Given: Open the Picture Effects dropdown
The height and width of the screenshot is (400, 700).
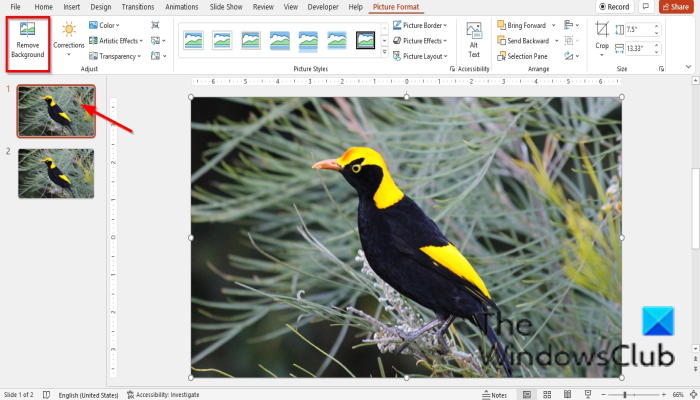Looking at the screenshot, I should (x=420, y=41).
